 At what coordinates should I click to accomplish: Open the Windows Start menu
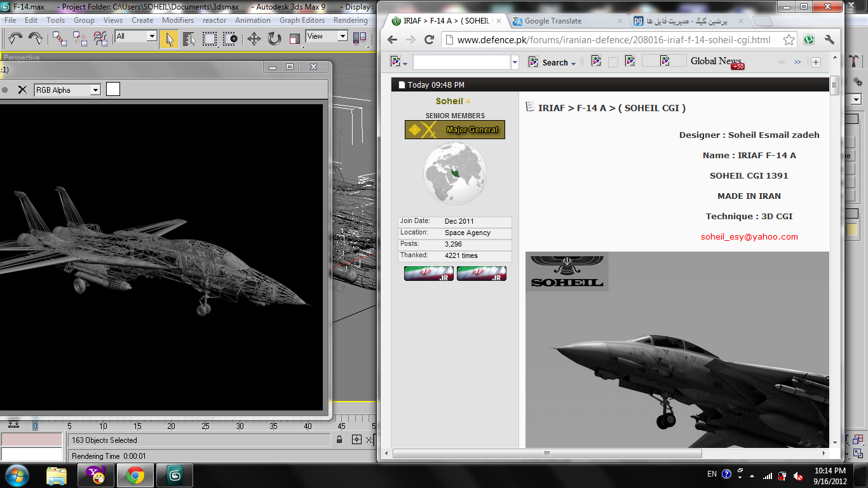coord(17,475)
